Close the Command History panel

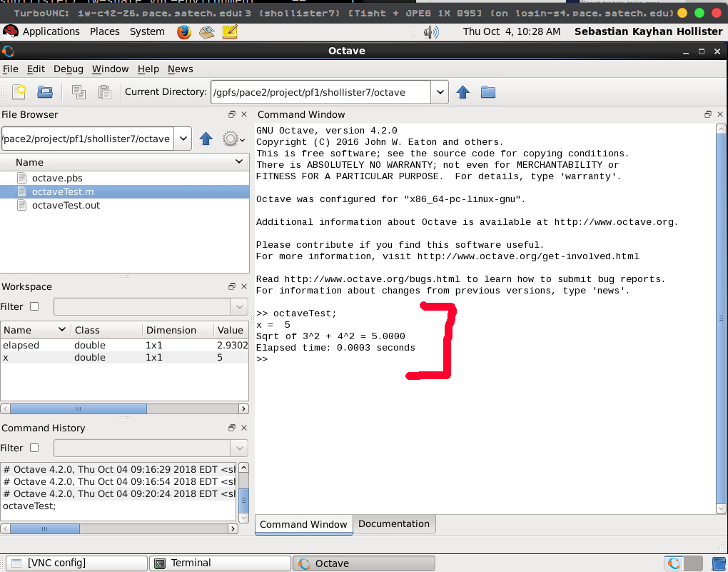click(x=243, y=427)
